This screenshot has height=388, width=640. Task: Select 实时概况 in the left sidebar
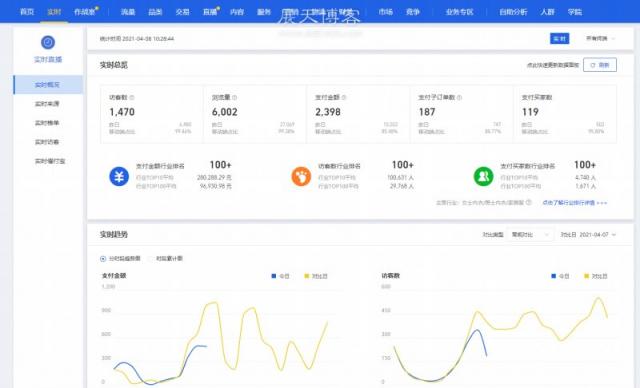48,84
